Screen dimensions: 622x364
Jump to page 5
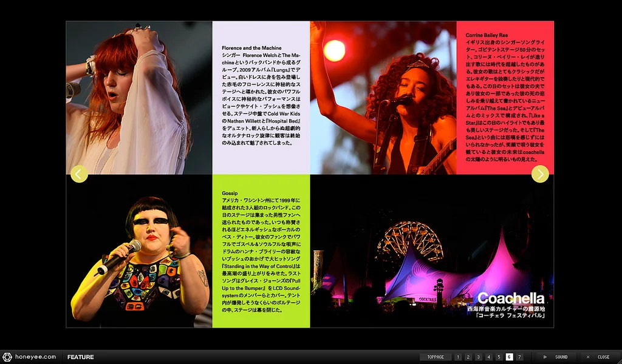(x=499, y=357)
